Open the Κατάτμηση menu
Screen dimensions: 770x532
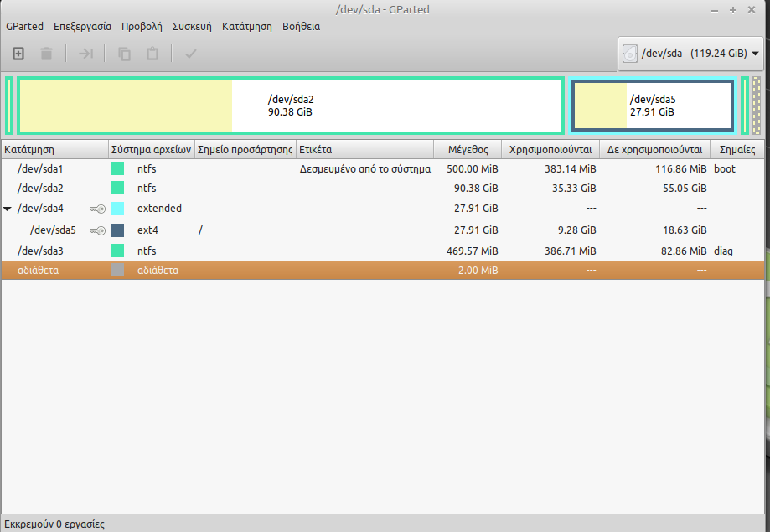(x=247, y=27)
